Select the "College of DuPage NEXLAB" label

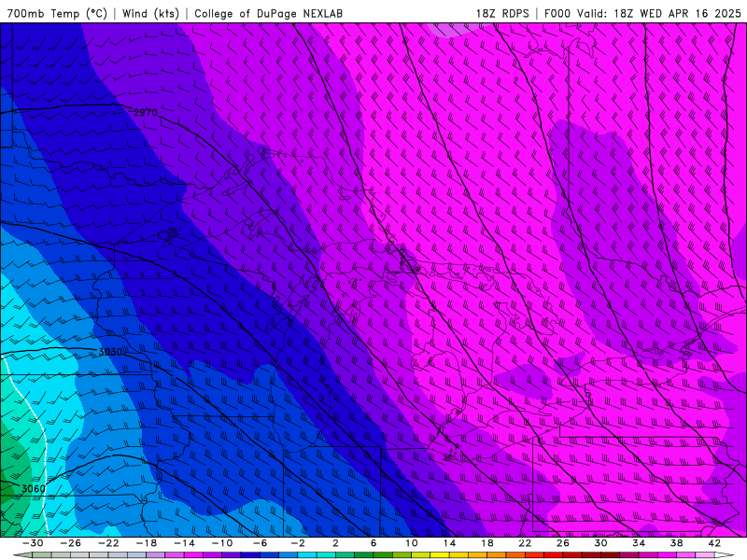click(268, 13)
